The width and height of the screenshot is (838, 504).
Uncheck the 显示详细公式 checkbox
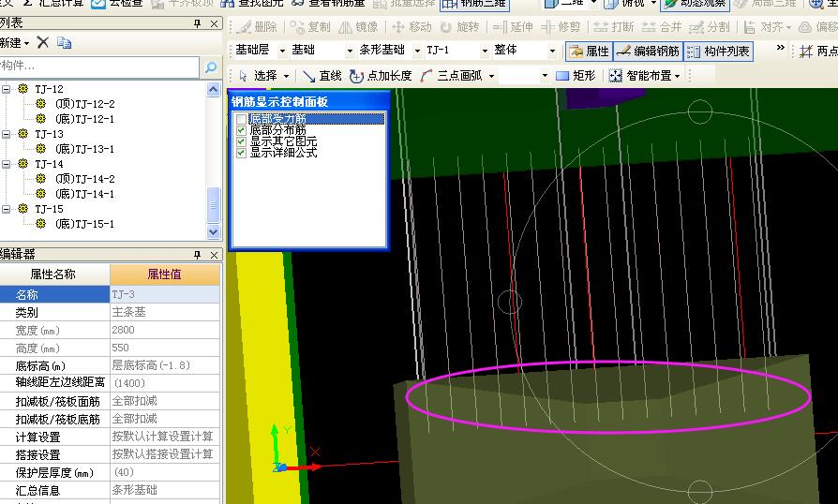click(241, 153)
